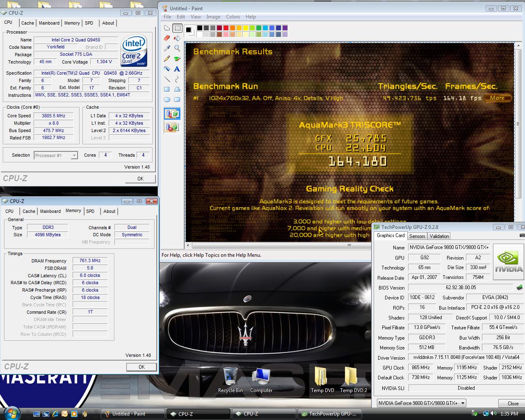This screenshot has width=525, height=420.
Task: Click the BIOS Version field 62.92.3B.00.05
Action: click(x=461, y=288)
